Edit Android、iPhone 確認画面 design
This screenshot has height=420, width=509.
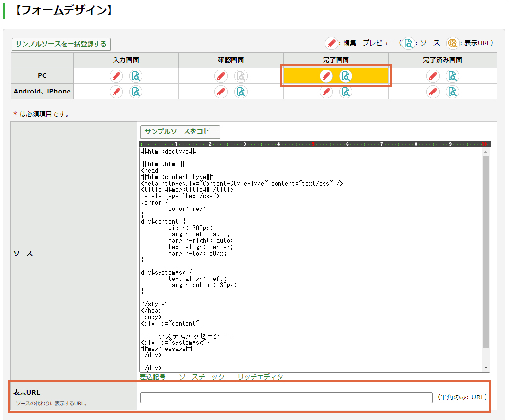coord(221,92)
